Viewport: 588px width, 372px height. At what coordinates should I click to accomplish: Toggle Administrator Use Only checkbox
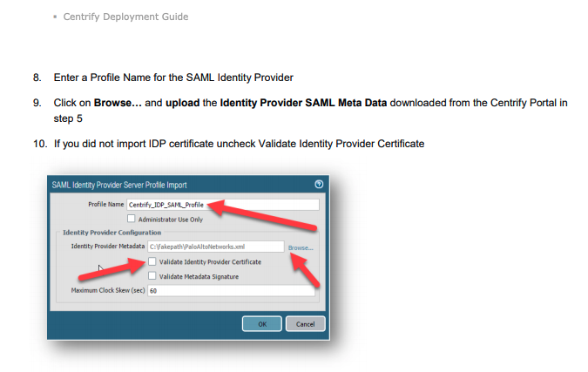click(131, 219)
